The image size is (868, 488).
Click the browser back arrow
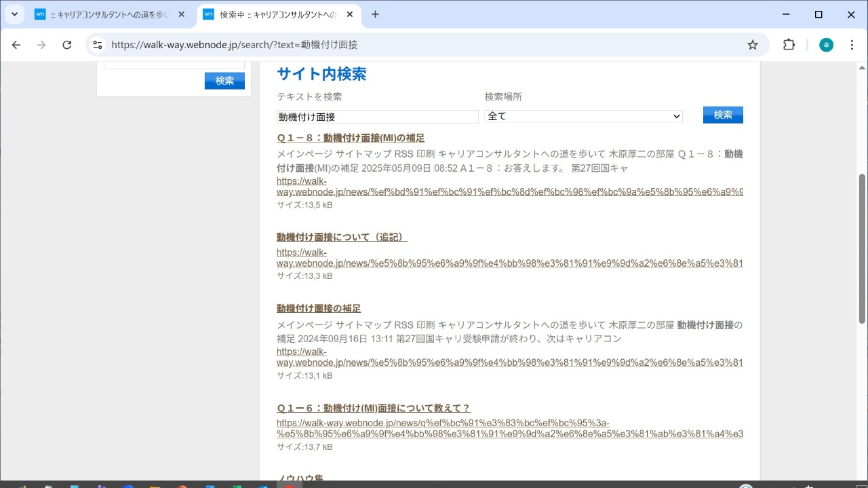(x=16, y=45)
